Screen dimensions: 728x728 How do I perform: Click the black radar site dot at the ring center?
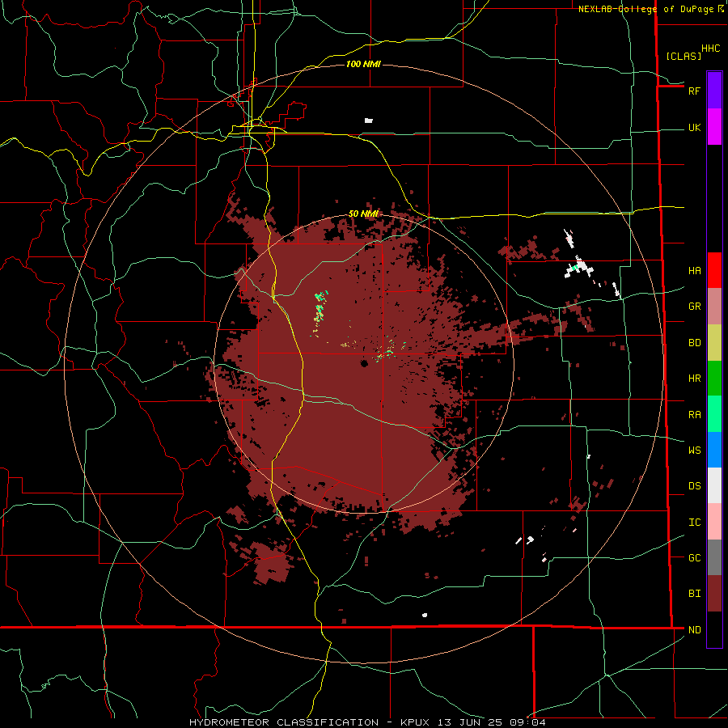tap(364, 363)
